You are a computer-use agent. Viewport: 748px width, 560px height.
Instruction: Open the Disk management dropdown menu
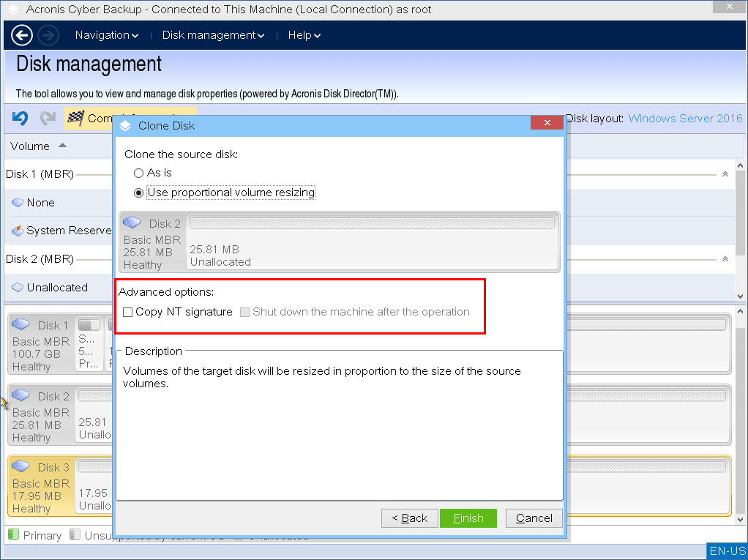coord(213,35)
